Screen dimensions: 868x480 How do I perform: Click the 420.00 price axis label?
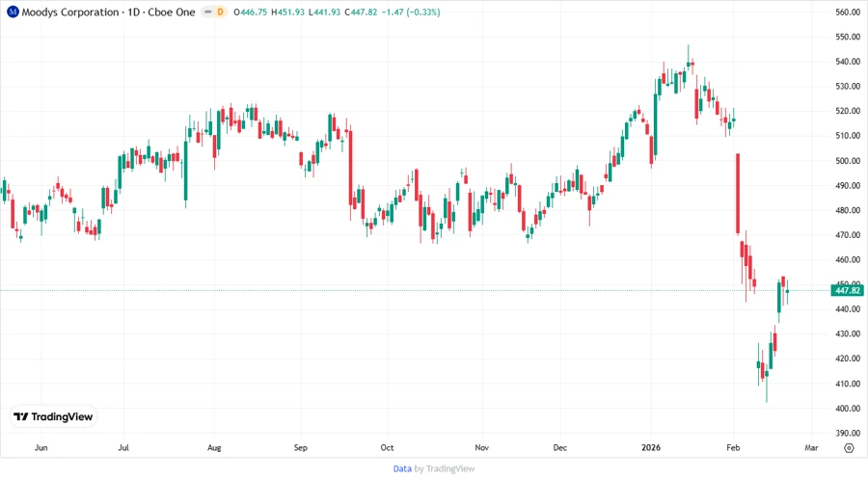(x=848, y=359)
